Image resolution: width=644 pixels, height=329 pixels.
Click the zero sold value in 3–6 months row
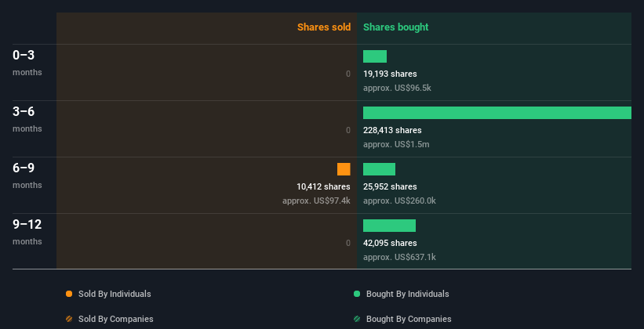[347, 130]
